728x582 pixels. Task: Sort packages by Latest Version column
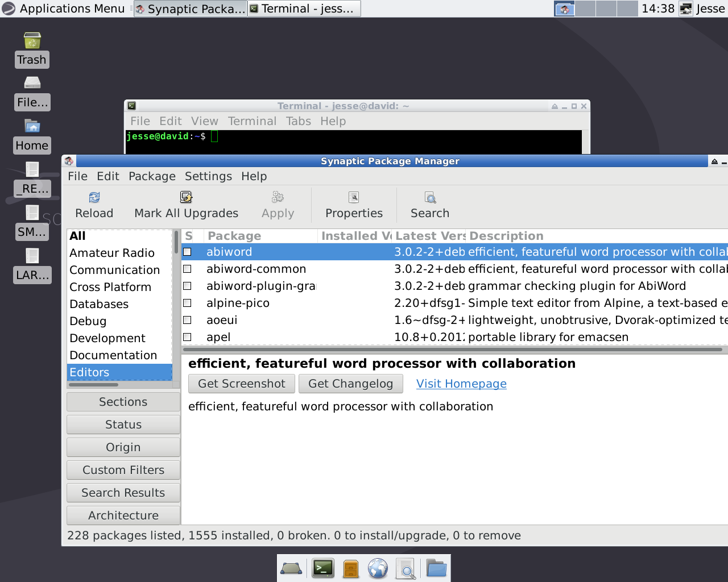click(429, 236)
